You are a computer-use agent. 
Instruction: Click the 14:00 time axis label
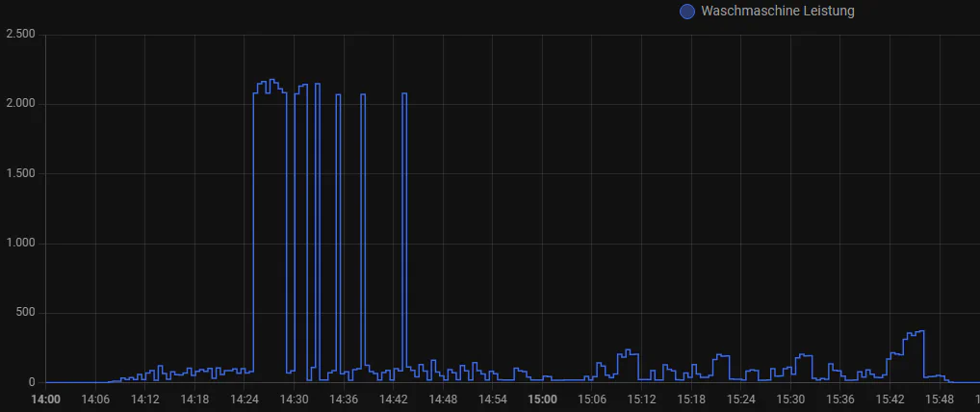point(45,399)
